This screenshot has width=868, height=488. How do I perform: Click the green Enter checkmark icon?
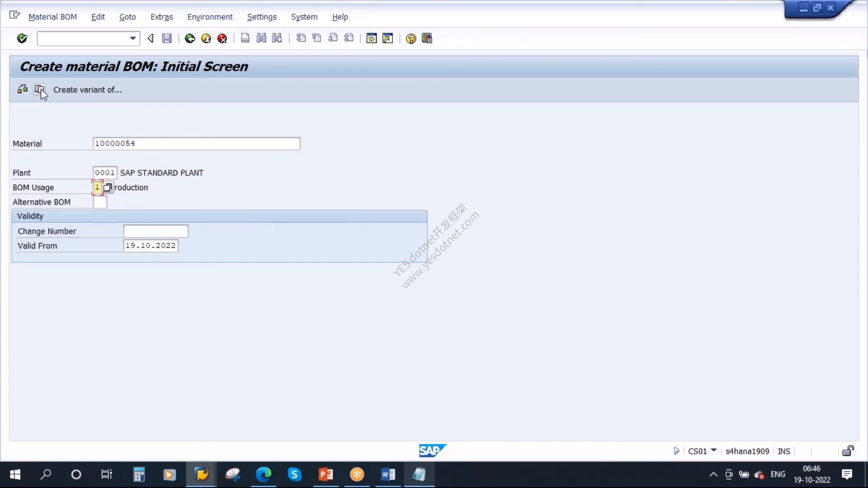coord(22,38)
